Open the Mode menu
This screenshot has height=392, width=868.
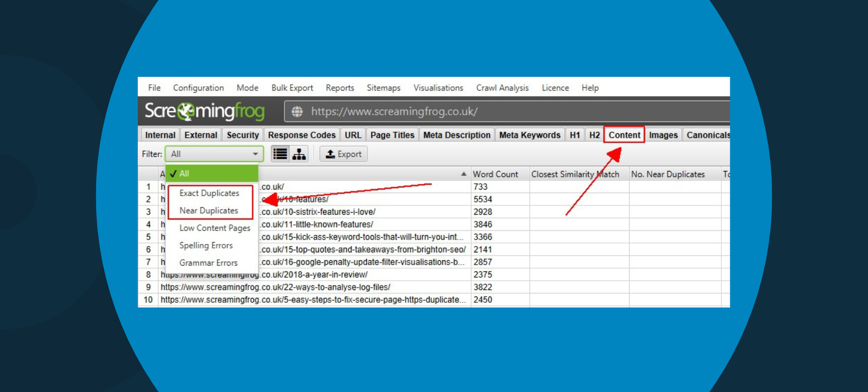248,88
